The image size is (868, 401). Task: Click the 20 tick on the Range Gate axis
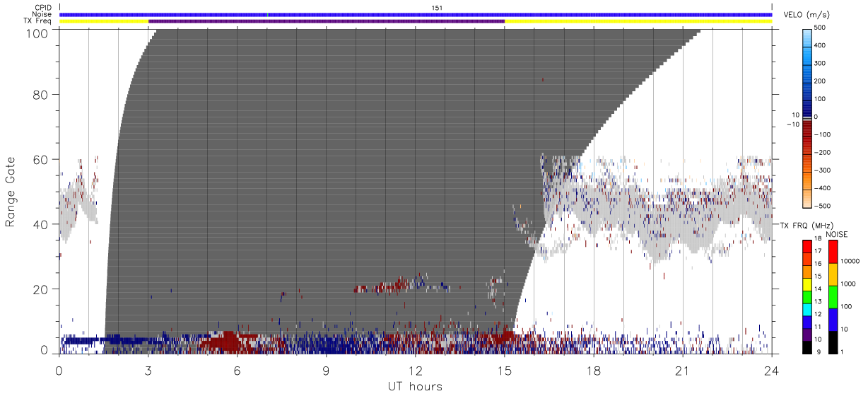[x=42, y=289]
